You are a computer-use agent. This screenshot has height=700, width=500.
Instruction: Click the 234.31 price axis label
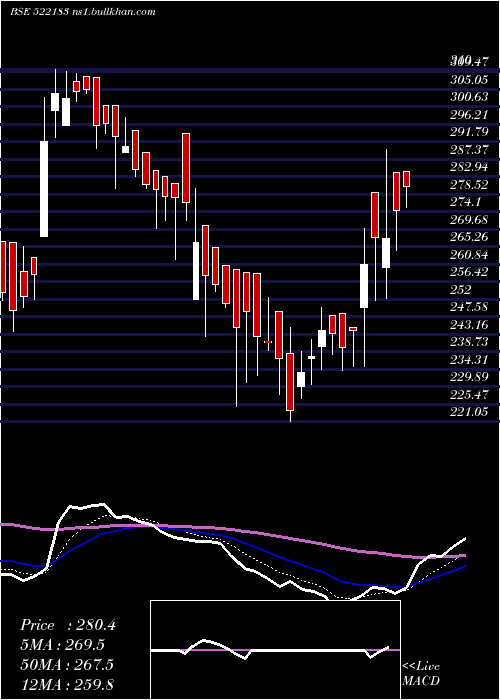468,360
